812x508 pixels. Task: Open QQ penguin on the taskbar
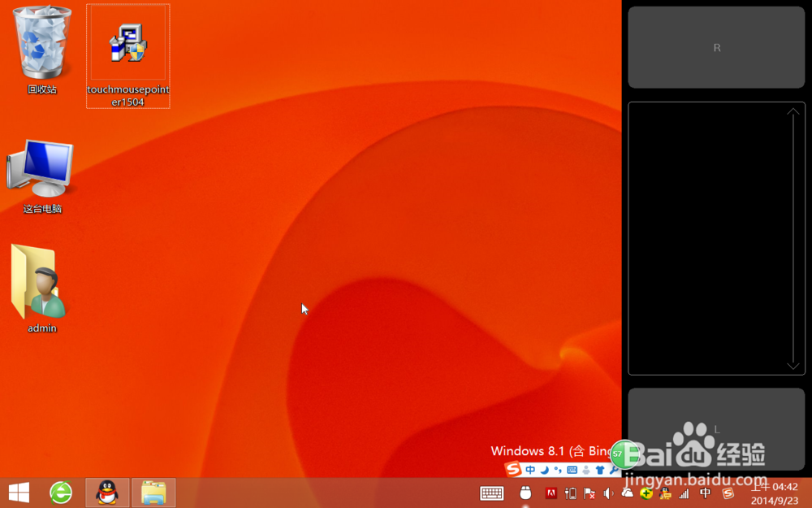107,493
